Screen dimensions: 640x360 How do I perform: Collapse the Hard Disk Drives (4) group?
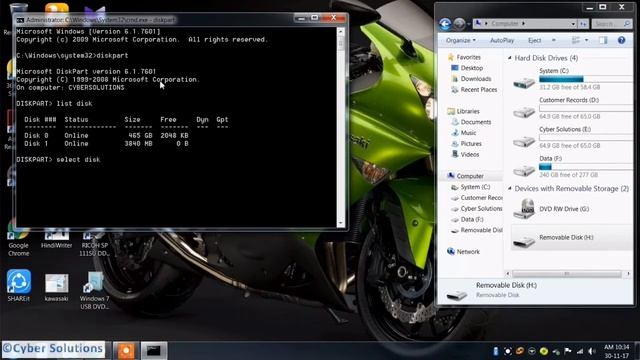coord(510,58)
